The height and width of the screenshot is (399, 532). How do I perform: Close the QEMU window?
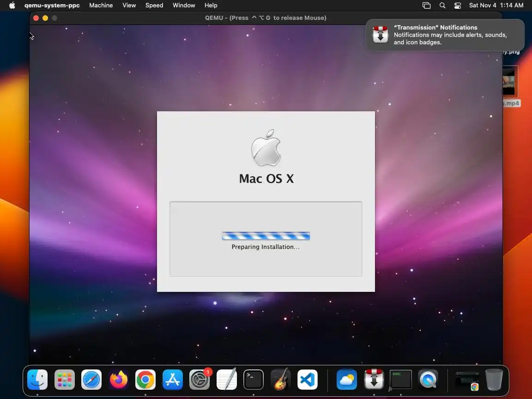(x=36, y=18)
